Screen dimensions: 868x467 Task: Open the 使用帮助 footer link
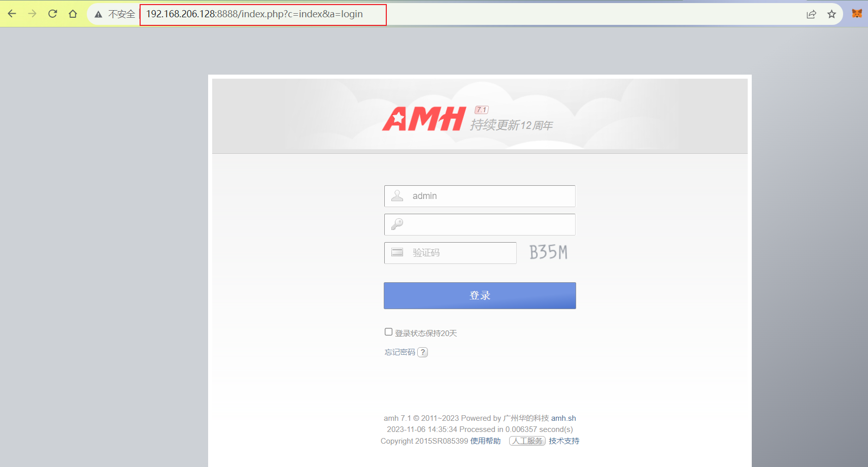(x=485, y=441)
